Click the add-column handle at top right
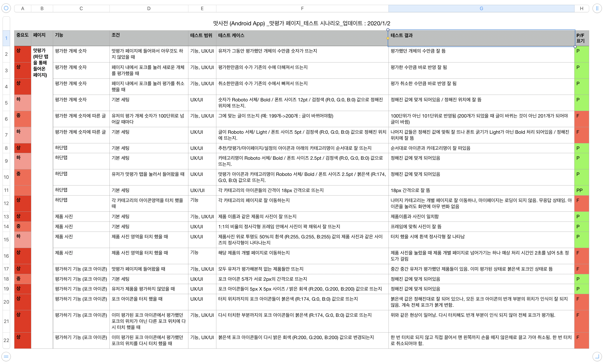Image resolution: width=604 pixels, height=364 pixels. click(597, 8)
